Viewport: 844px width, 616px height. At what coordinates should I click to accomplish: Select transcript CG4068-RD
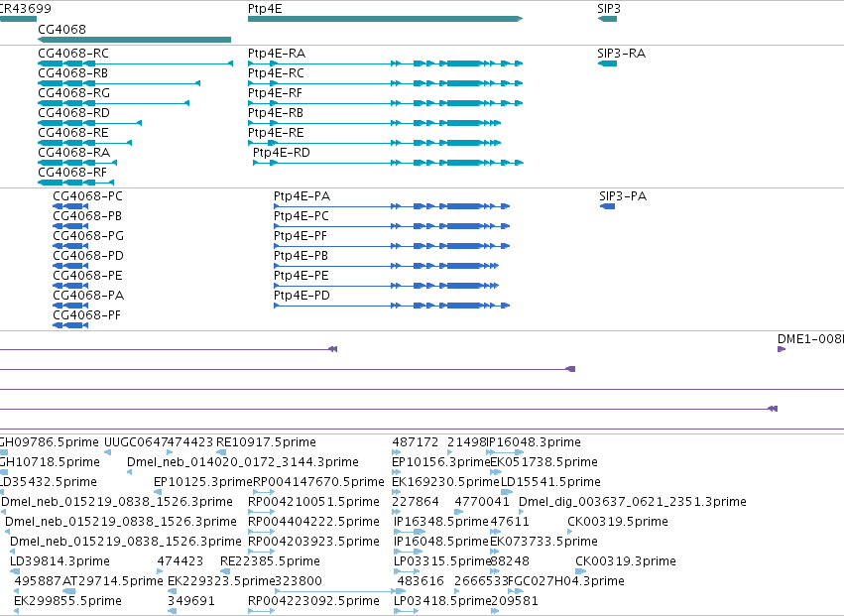coord(73,113)
